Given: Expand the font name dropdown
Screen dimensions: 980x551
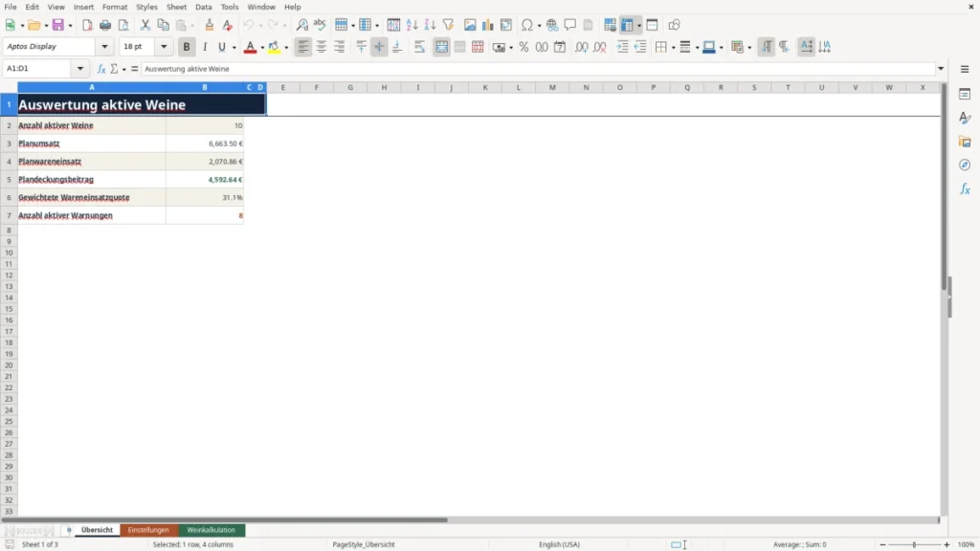Looking at the screenshot, I should (104, 47).
